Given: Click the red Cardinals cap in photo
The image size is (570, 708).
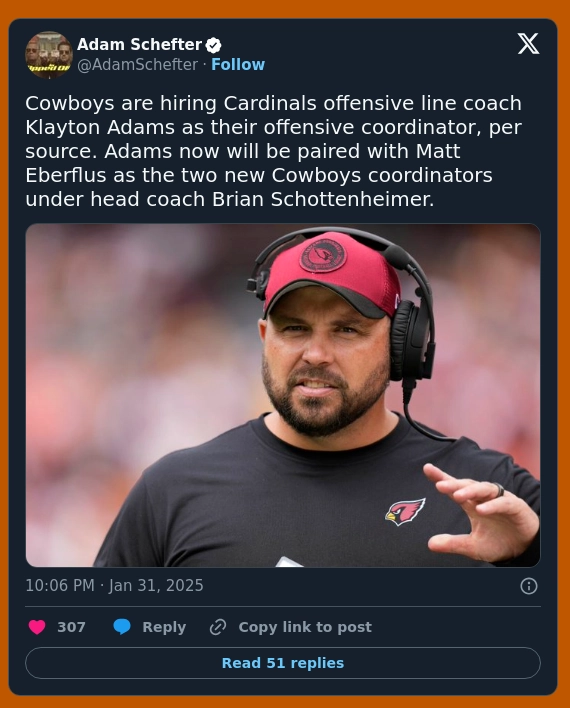Looking at the screenshot, I should pyautogui.click(x=332, y=274).
